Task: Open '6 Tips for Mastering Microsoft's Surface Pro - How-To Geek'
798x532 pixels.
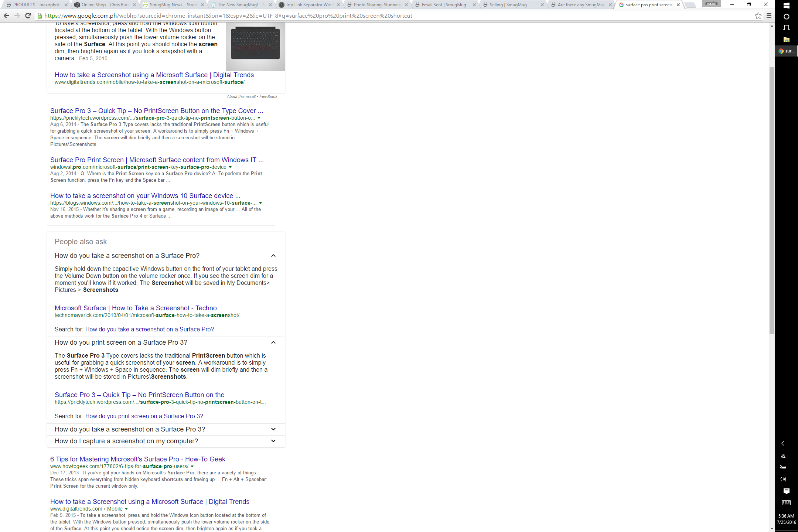Action: coord(137,459)
